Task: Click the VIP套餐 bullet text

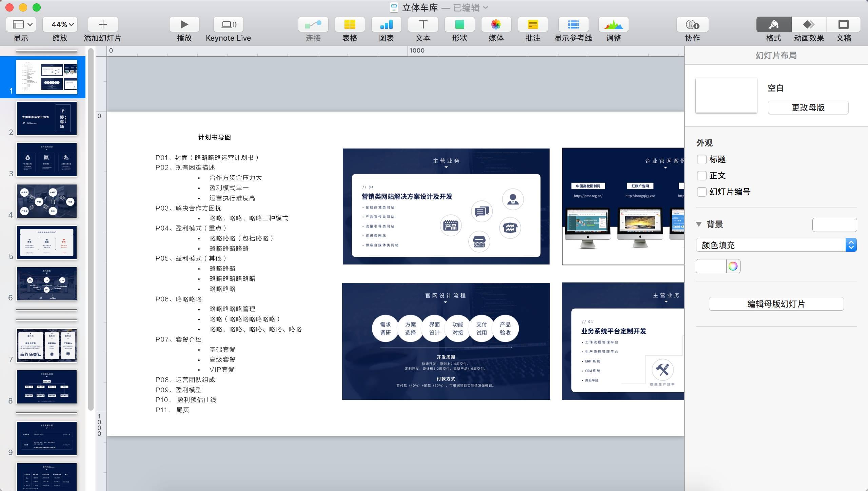Action: (222, 370)
